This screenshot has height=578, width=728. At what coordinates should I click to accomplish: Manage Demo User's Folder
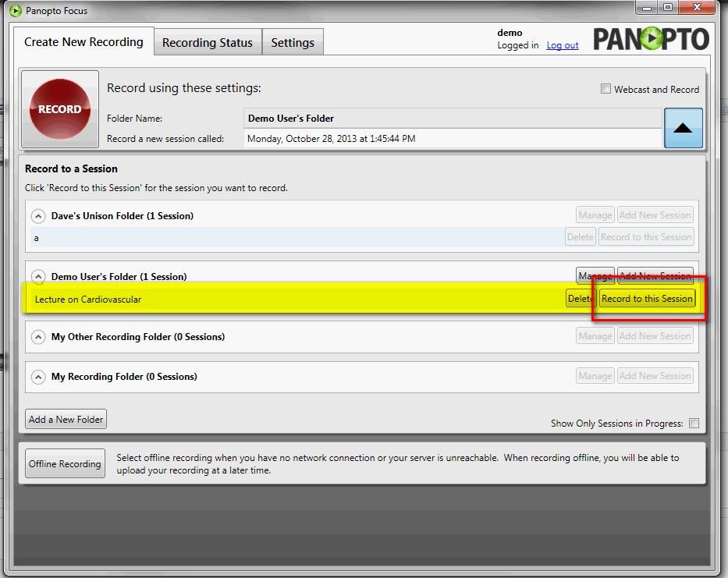[595, 276]
